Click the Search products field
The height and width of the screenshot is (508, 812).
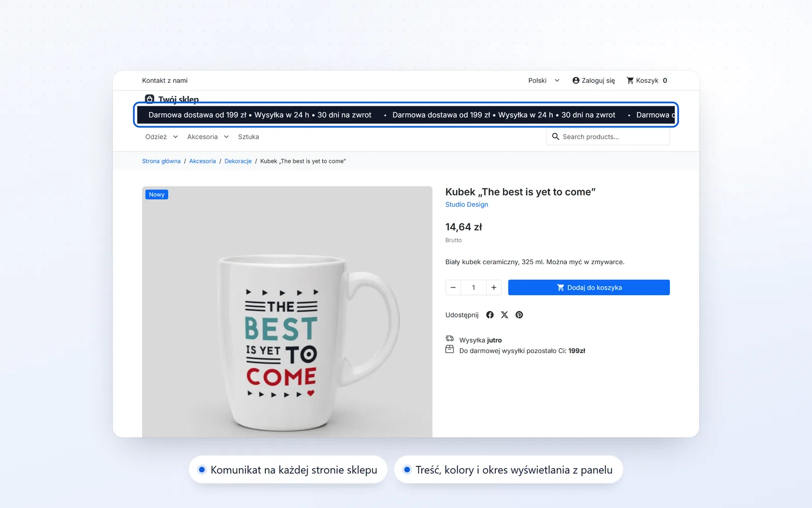point(608,137)
